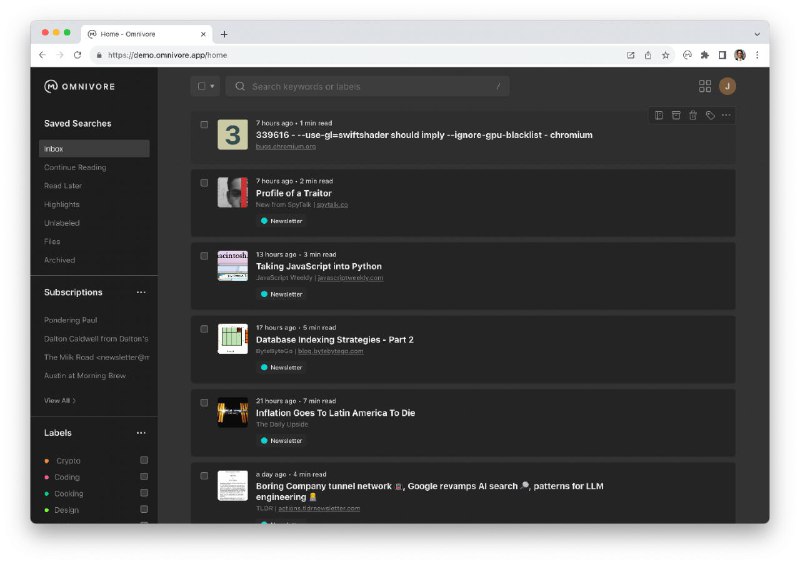Select the Profile of a Traitor checkbox
The height and width of the screenshot is (564, 800).
pos(204,183)
